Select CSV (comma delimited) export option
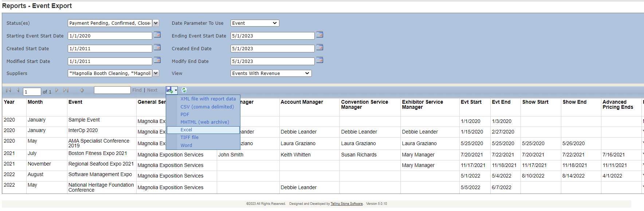Viewport: 644px width, 211px height. pyautogui.click(x=207, y=107)
